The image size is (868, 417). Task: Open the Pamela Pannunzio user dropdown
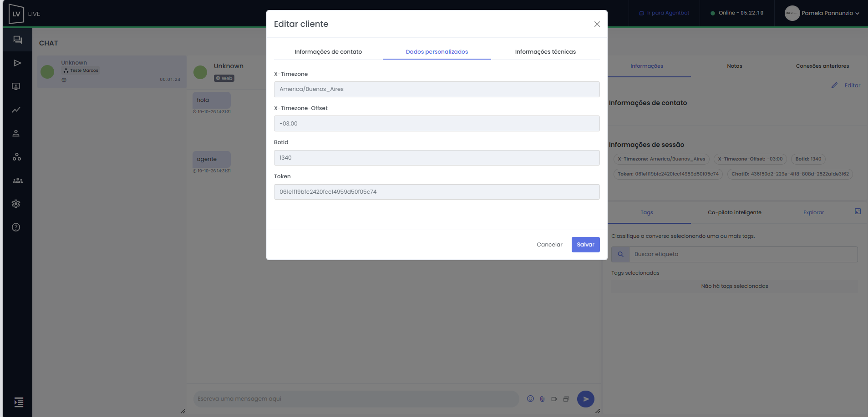[x=822, y=13]
